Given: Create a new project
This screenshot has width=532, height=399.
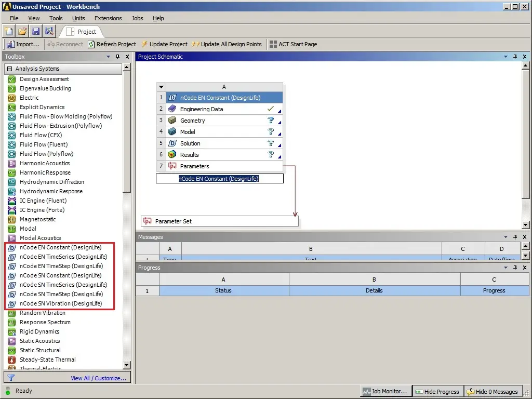Looking at the screenshot, I should pyautogui.click(x=8, y=31).
